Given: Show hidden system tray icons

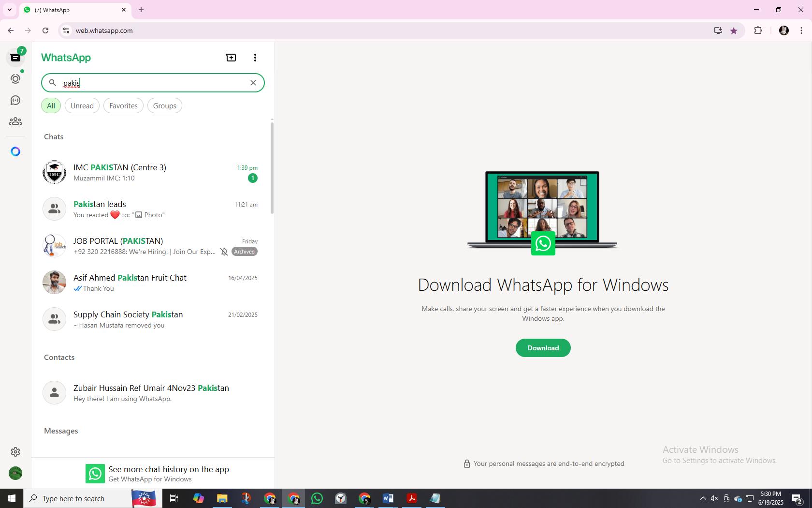Looking at the screenshot, I should point(703,498).
